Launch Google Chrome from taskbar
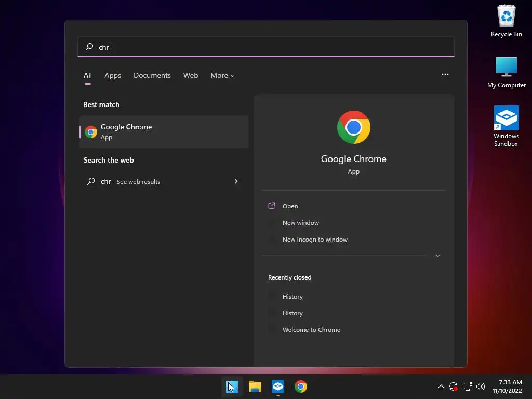Viewport: 532px width, 399px height. pos(301,387)
